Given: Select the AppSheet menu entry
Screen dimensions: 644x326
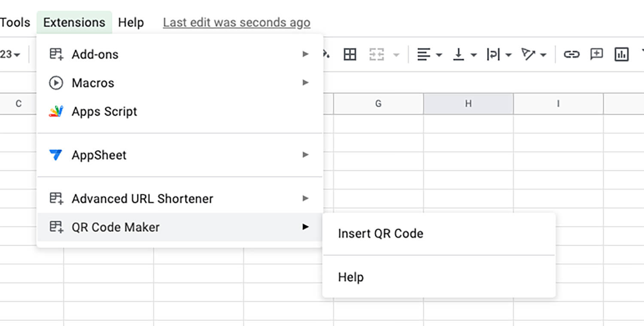Looking at the screenshot, I should coord(180,155).
